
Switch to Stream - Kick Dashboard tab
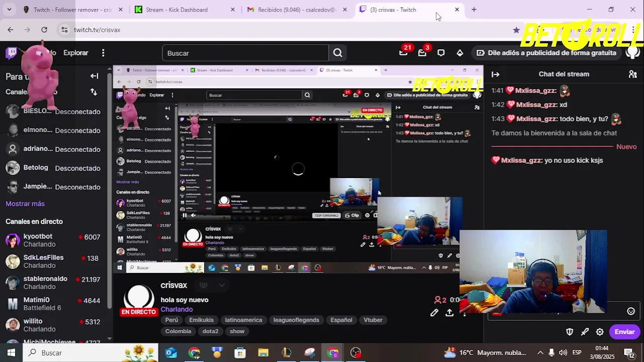(x=184, y=10)
